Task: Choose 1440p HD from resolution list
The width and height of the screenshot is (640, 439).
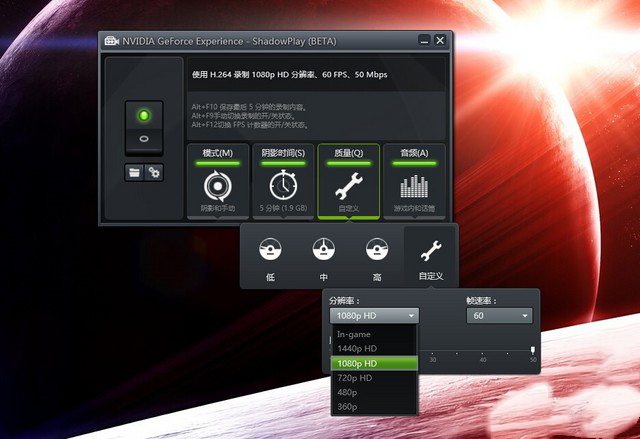Action: 374,348
